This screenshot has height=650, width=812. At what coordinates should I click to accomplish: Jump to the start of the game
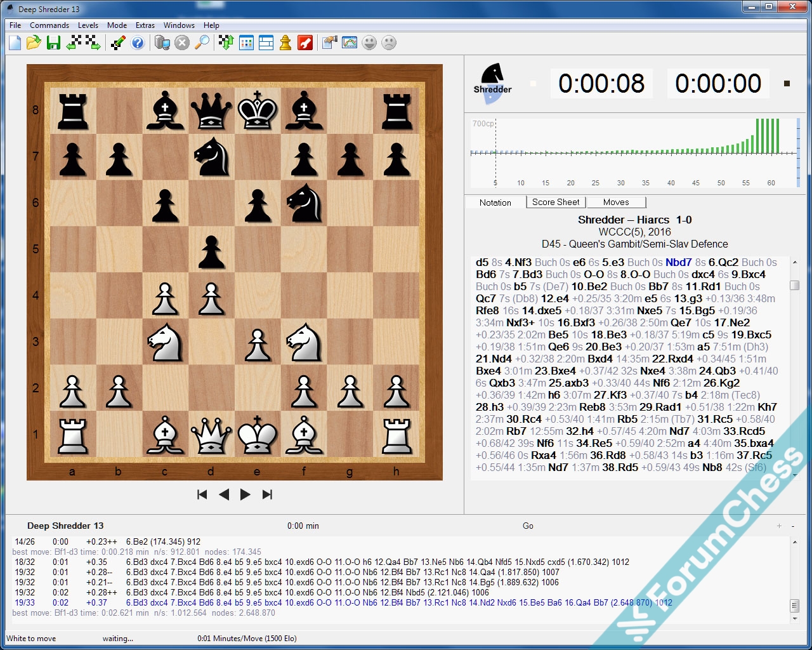(202, 494)
